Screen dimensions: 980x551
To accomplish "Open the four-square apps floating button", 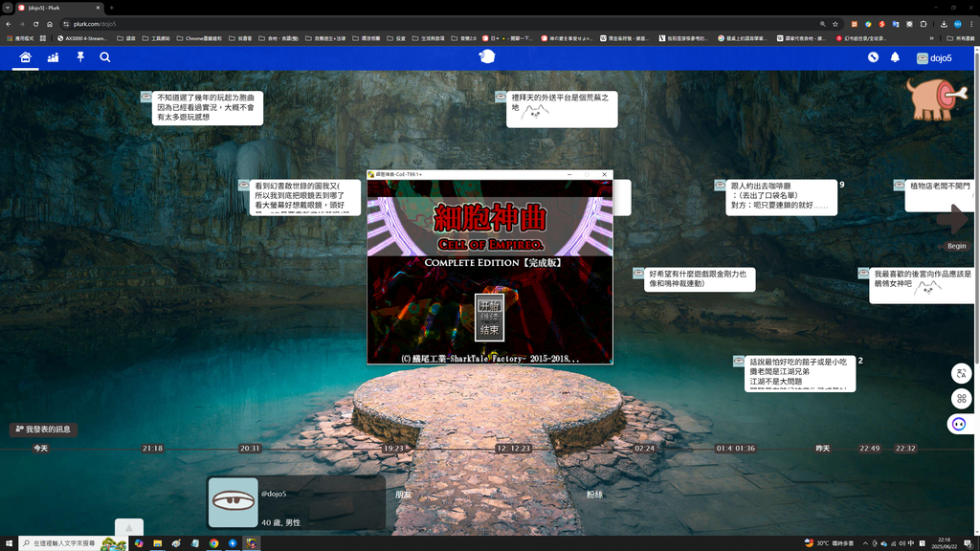I will click(x=961, y=399).
